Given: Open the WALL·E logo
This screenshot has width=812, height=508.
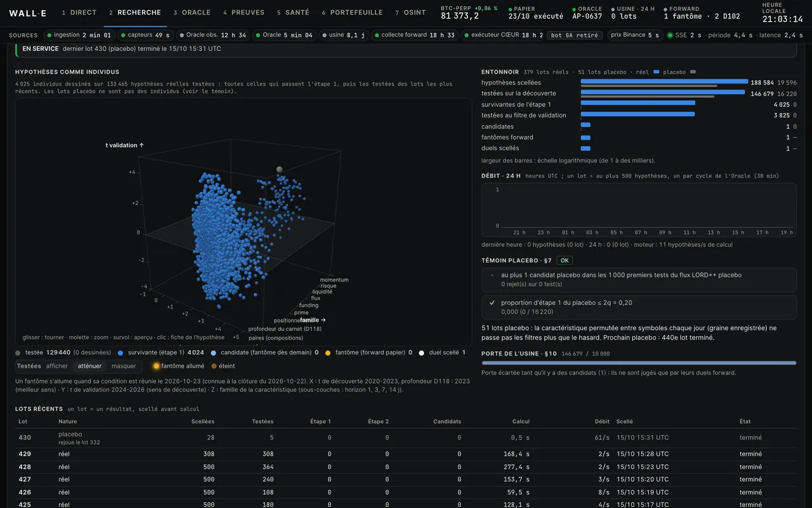Looking at the screenshot, I should pos(27,13).
